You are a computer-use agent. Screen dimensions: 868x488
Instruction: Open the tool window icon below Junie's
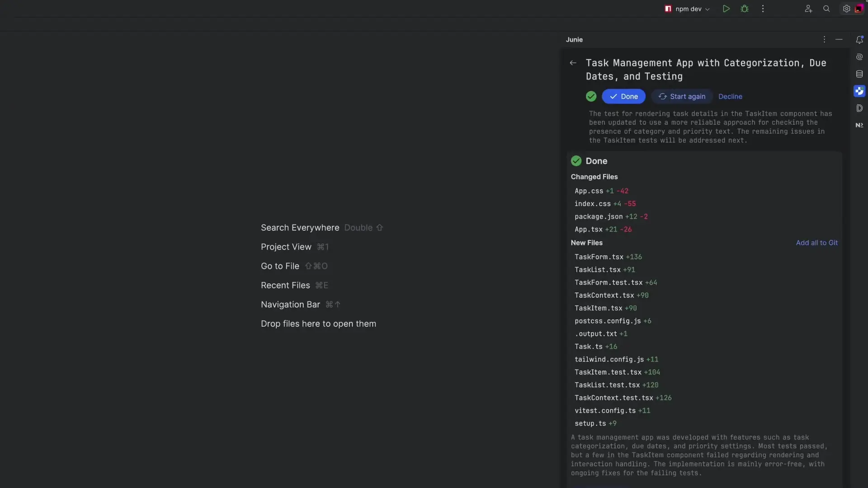click(859, 108)
